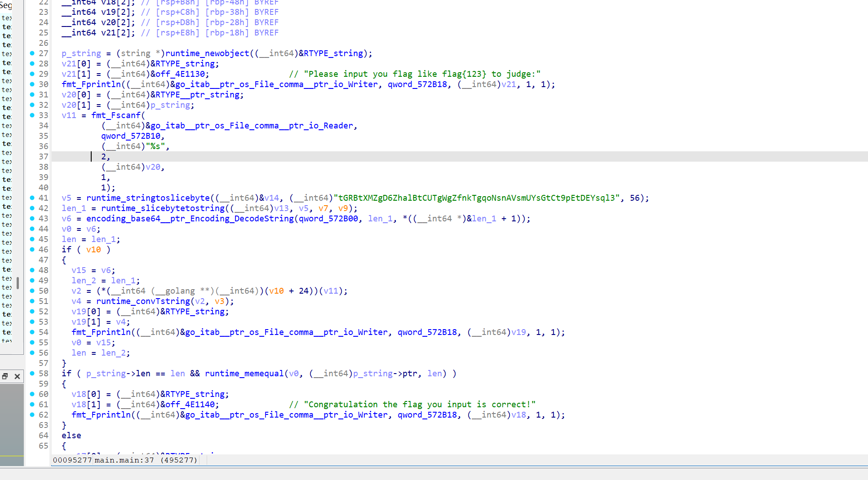Click the breakpoint marker at line 50

[32, 291]
